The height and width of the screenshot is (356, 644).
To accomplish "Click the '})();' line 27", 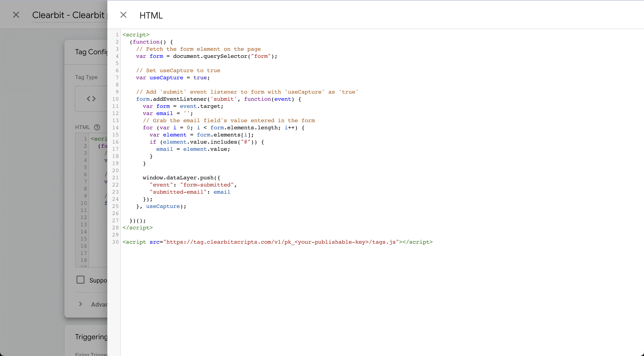I will click(138, 221).
